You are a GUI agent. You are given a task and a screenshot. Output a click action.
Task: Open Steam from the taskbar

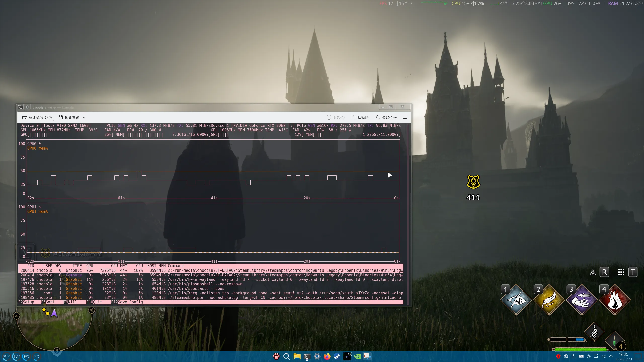click(337, 356)
